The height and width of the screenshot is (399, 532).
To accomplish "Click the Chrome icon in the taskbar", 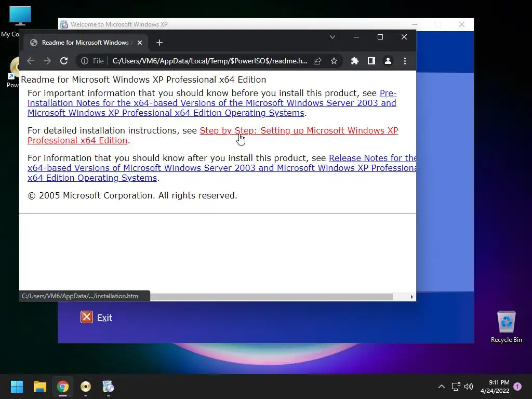I will pos(63,387).
